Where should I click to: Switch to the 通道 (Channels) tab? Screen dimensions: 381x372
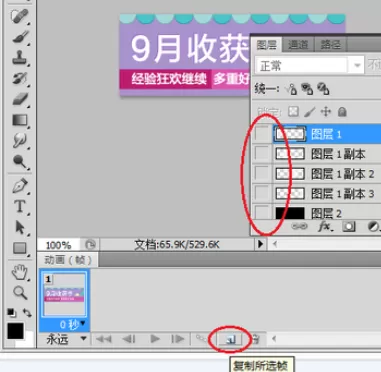(x=298, y=45)
